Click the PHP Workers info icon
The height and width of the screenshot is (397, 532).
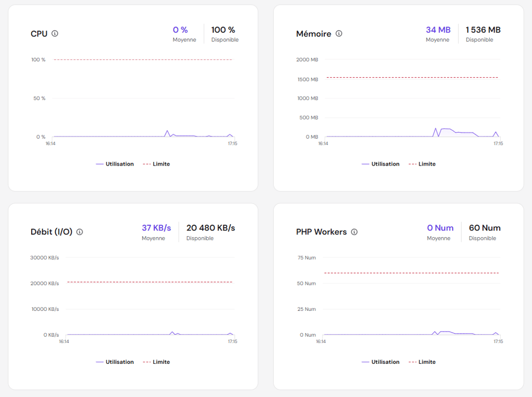point(354,232)
